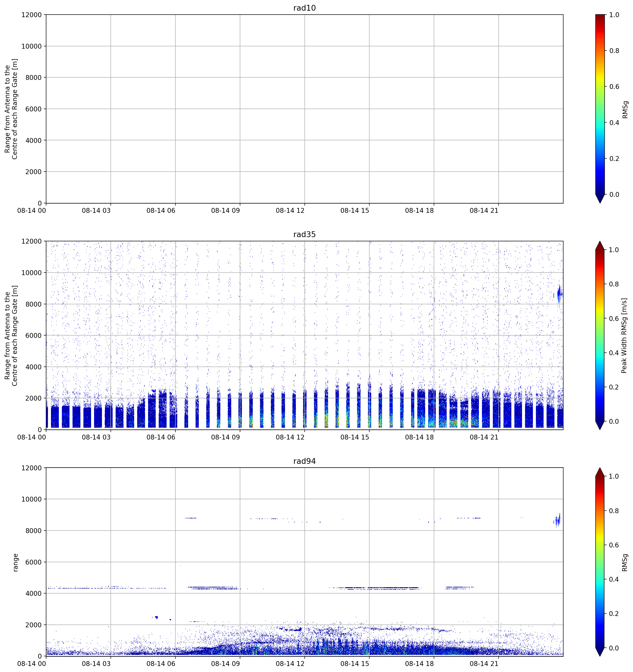Click the 12000 y-tick of rad10 plot
This screenshot has height=672, width=633.
pos(32,15)
